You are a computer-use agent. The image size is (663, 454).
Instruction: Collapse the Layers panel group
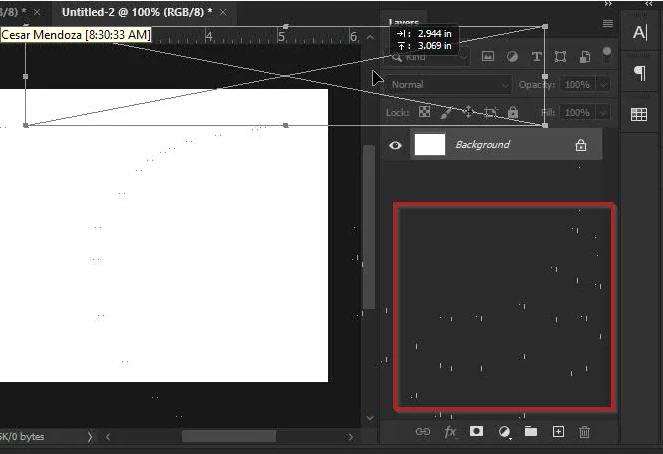[x=608, y=4]
